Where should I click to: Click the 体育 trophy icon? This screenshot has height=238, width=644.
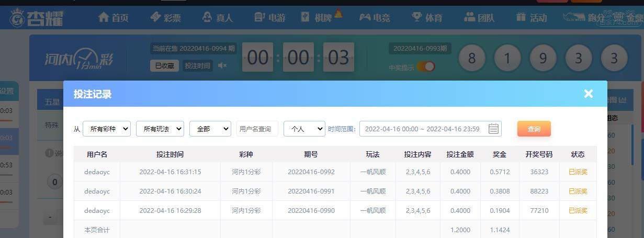point(417,17)
